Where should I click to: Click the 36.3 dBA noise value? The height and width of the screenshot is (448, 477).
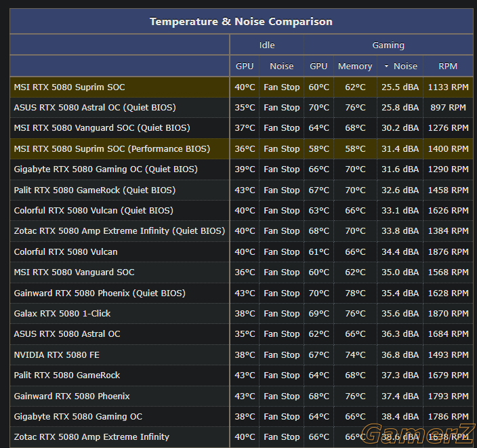(400, 334)
